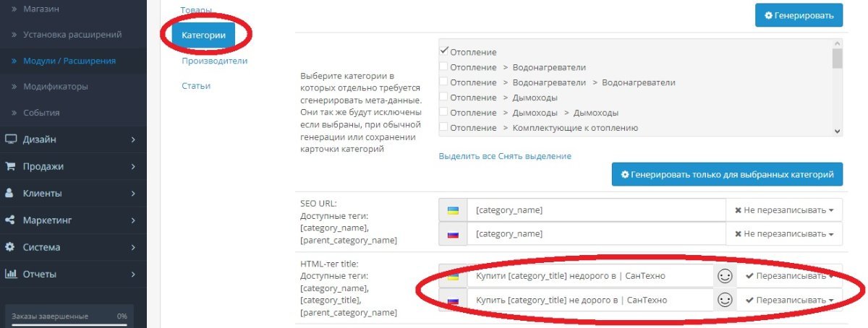Check Отопление > Дымоходы > Дымоходы box
The height and width of the screenshot is (328, 868).
[x=443, y=113]
